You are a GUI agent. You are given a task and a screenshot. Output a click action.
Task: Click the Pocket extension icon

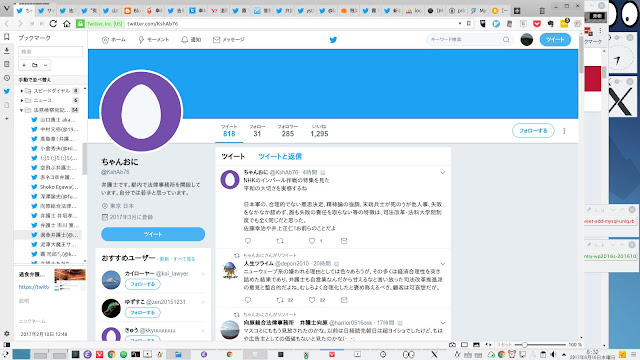click(537, 24)
